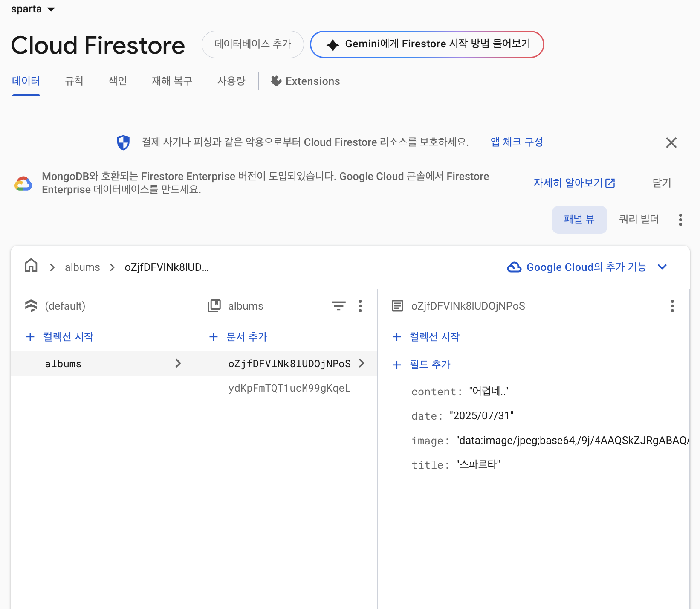This screenshot has width=700, height=609.
Task: Switch to the 규칙 tab
Action: click(x=74, y=81)
